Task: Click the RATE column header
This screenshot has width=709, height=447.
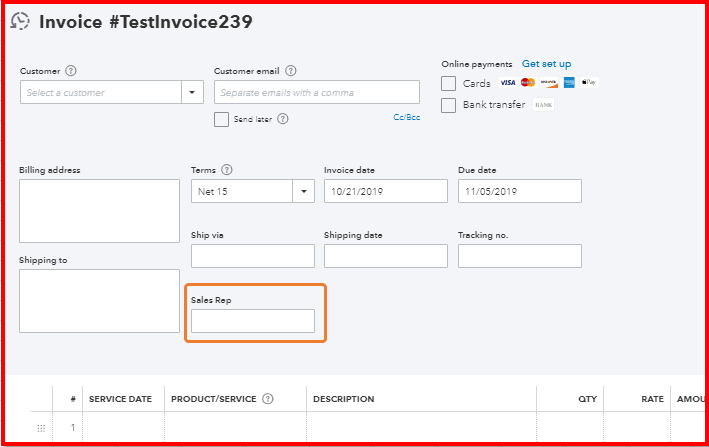Action: pyautogui.click(x=652, y=399)
